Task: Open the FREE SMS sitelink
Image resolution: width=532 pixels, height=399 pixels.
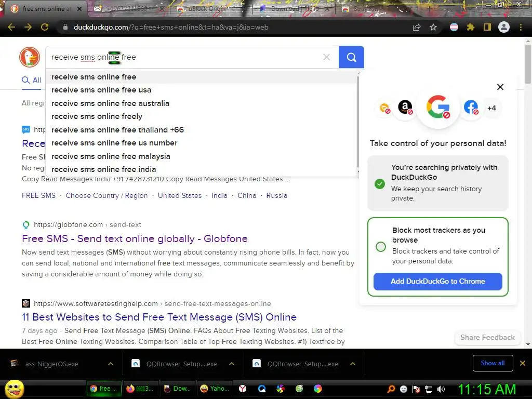Action: tap(38, 195)
